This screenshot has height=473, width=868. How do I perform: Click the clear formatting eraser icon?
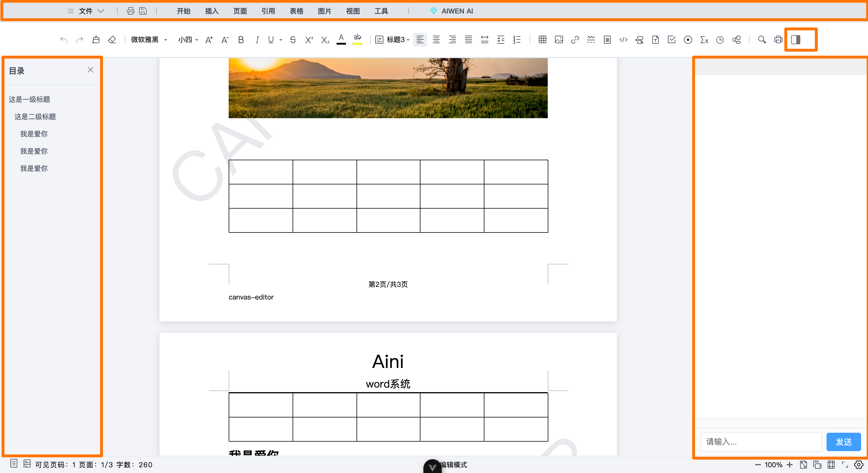click(112, 40)
